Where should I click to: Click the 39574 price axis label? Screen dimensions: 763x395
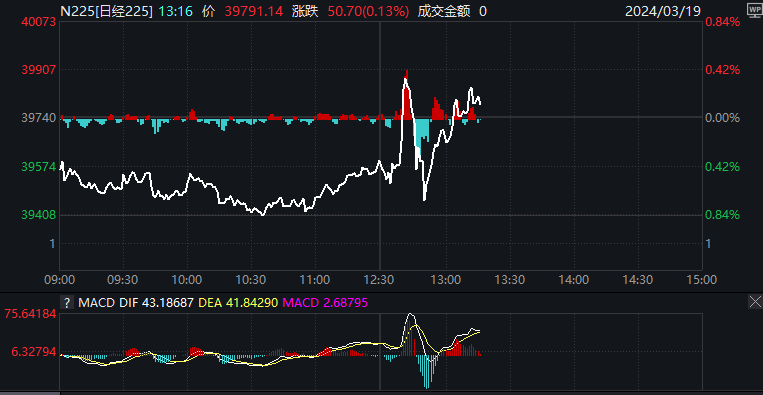(37, 166)
